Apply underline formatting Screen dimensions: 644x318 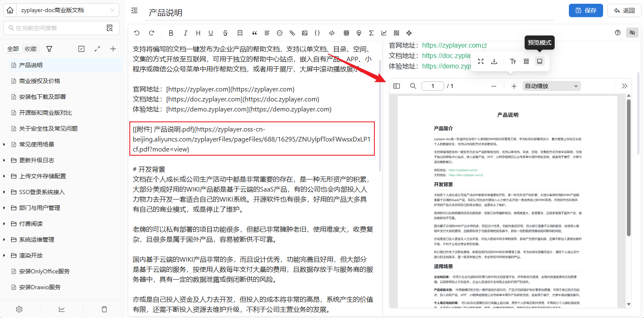pos(211,33)
